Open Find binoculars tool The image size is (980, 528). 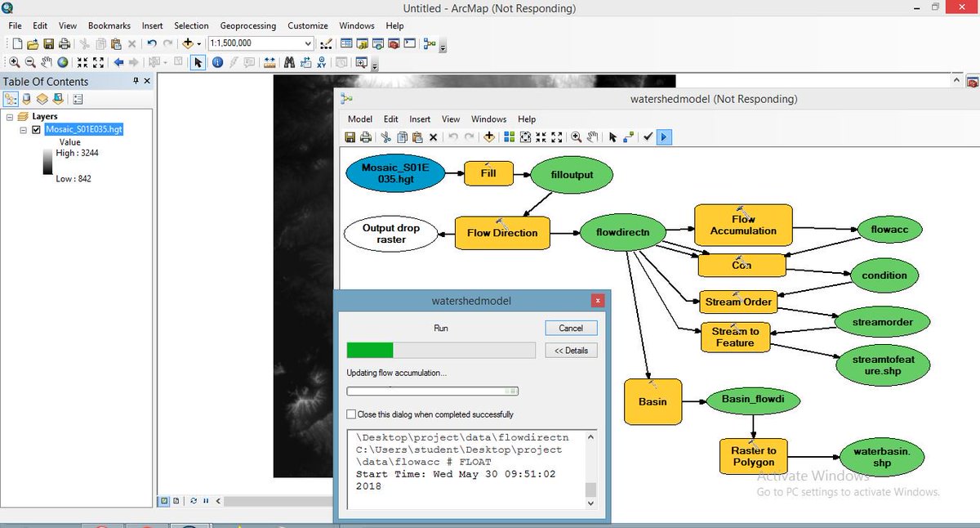pos(289,62)
